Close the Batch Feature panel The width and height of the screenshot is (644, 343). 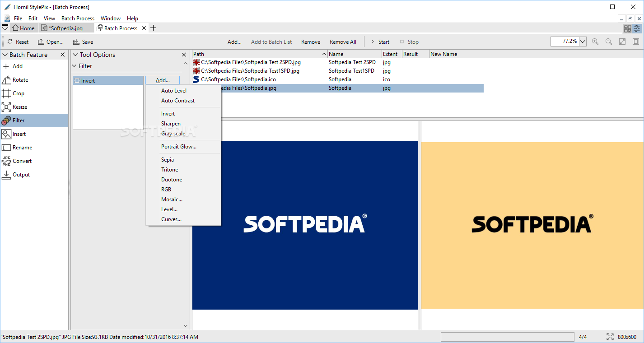63,55
